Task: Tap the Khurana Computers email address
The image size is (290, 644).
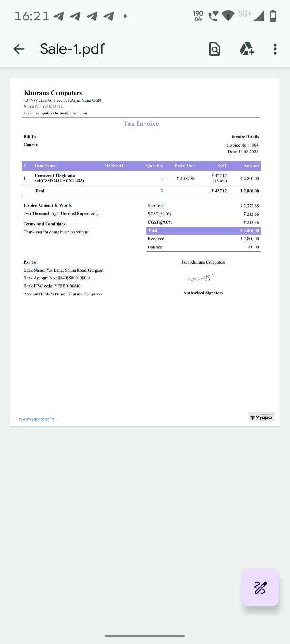Action: coord(55,114)
